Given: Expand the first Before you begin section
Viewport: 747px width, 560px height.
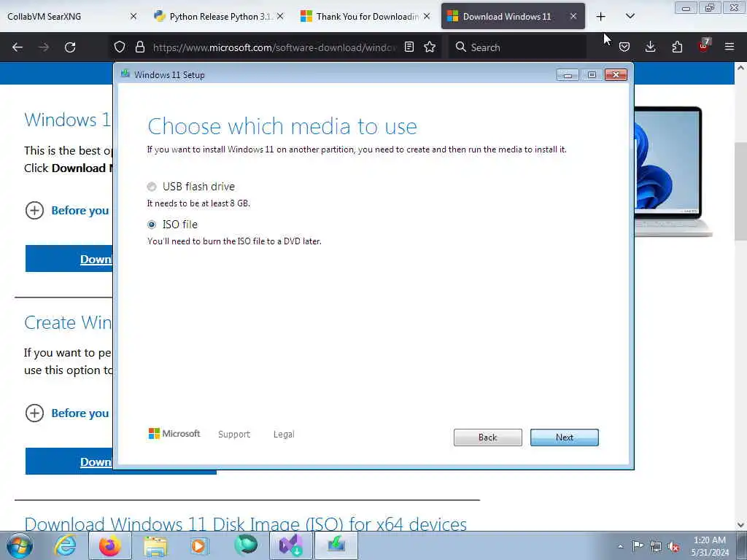Looking at the screenshot, I should [34, 211].
